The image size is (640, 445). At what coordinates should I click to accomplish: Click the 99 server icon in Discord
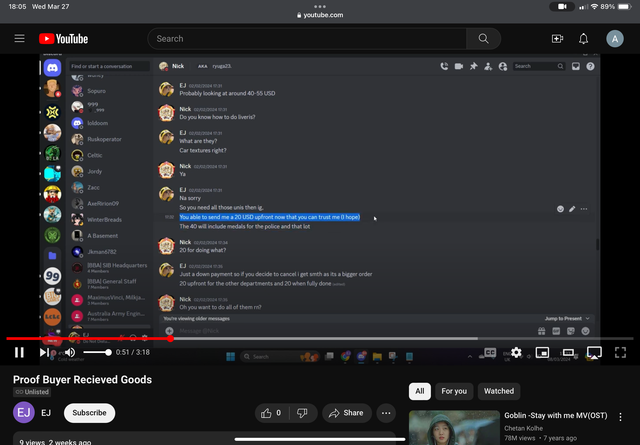coord(53,276)
